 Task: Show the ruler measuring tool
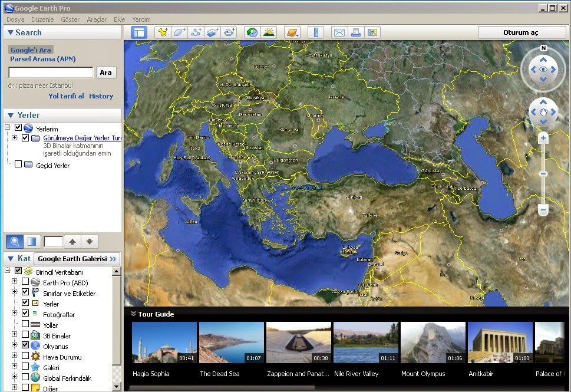click(316, 32)
